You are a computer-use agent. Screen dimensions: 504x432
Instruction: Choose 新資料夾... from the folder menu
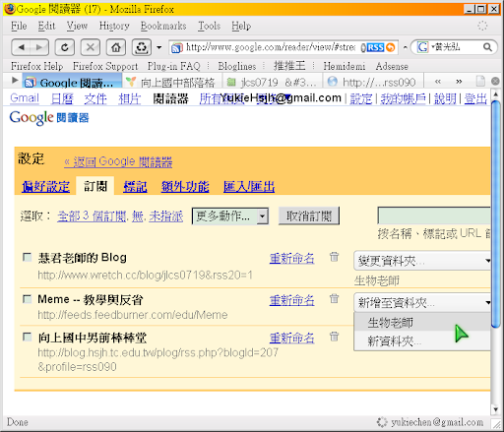tap(422, 341)
